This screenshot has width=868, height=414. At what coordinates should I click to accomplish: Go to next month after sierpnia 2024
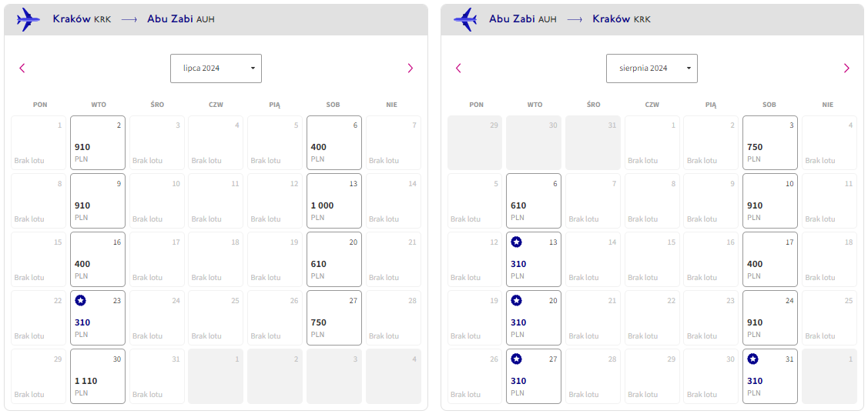tap(846, 68)
